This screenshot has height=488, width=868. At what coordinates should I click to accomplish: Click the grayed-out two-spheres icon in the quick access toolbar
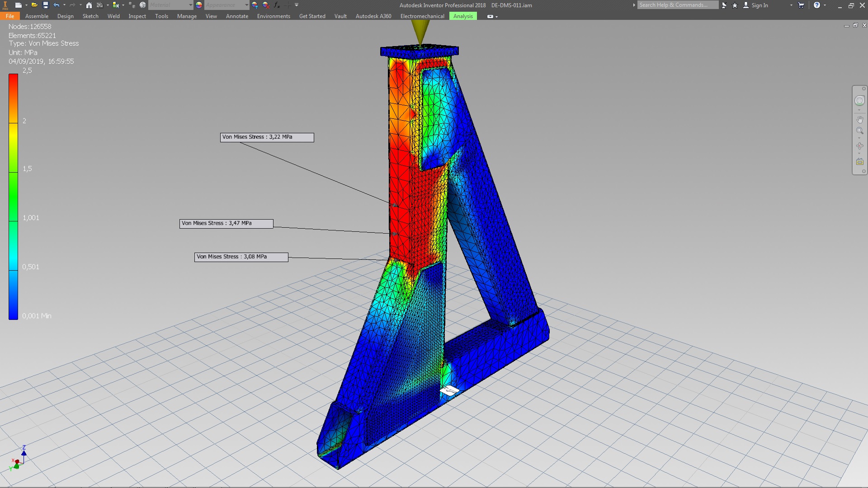click(132, 5)
